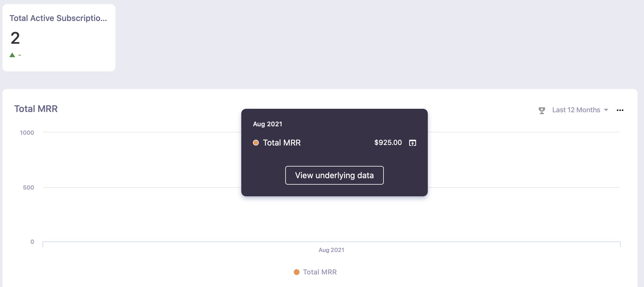Click the Total MRR label inside tooltip
The height and width of the screenshot is (287, 644).
point(282,143)
